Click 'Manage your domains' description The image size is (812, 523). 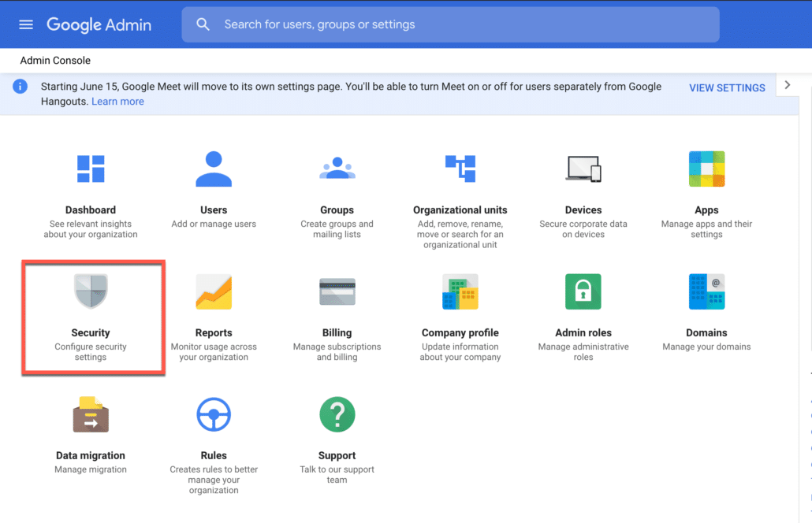(707, 347)
